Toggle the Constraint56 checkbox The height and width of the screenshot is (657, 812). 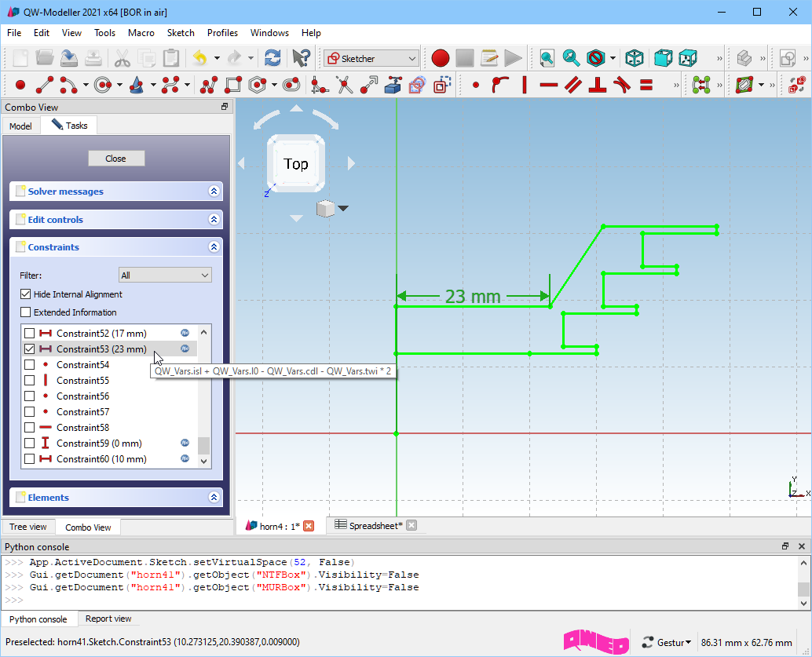tap(30, 396)
